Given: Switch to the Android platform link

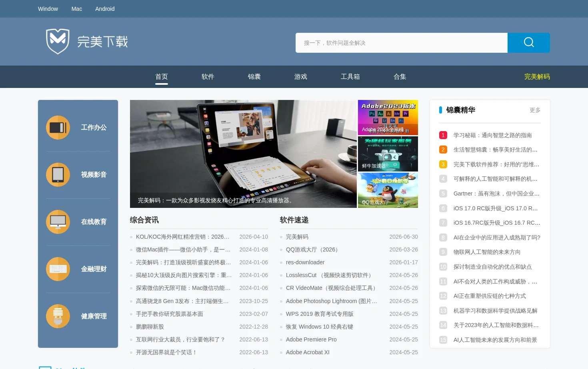Looking at the screenshot, I should [x=105, y=9].
